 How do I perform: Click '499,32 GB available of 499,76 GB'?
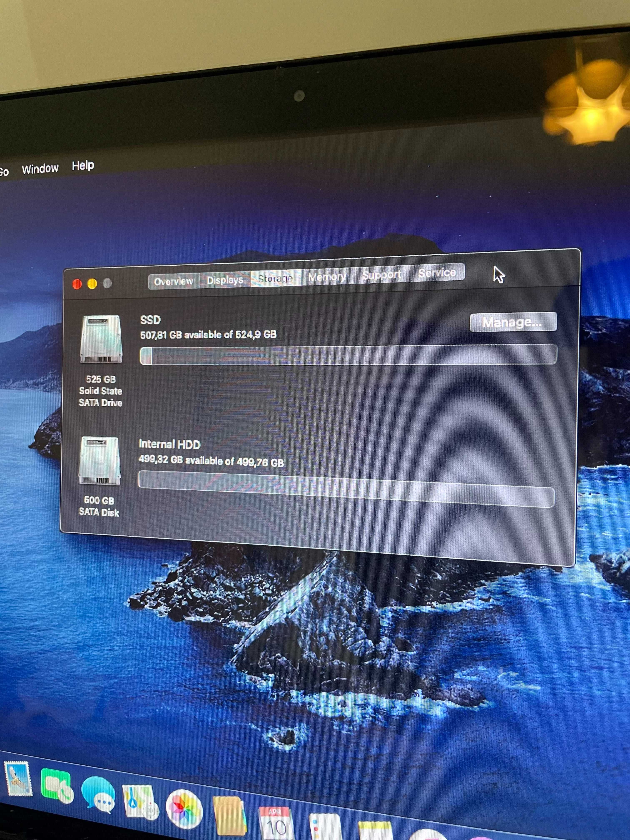pos(211,461)
